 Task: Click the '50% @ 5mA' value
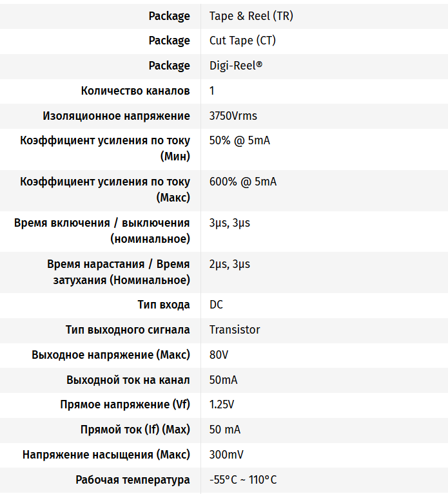(x=239, y=140)
